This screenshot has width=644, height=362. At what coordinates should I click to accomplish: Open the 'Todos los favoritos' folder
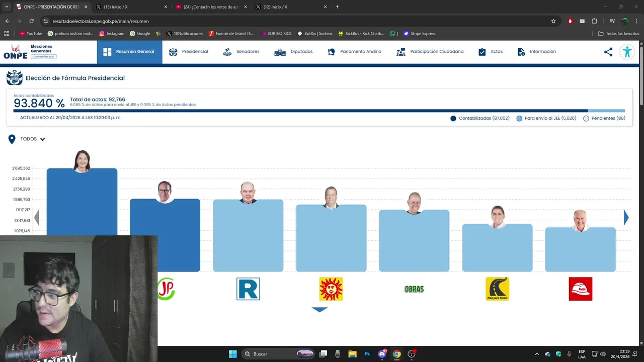618,34
